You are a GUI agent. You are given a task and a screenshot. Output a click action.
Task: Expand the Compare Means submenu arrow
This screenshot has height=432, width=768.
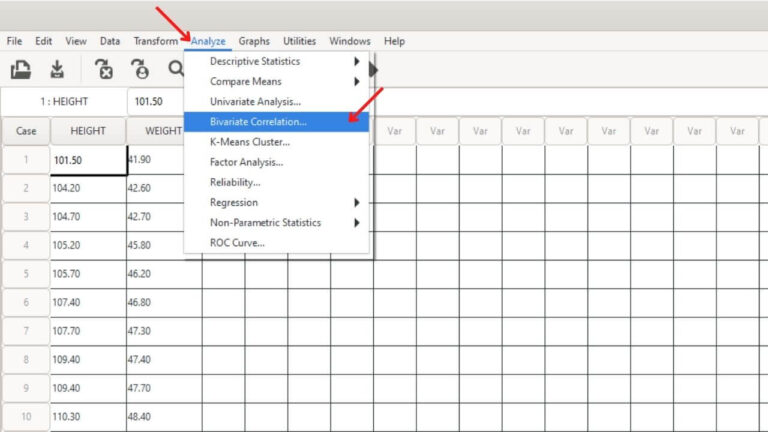[x=357, y=81]
